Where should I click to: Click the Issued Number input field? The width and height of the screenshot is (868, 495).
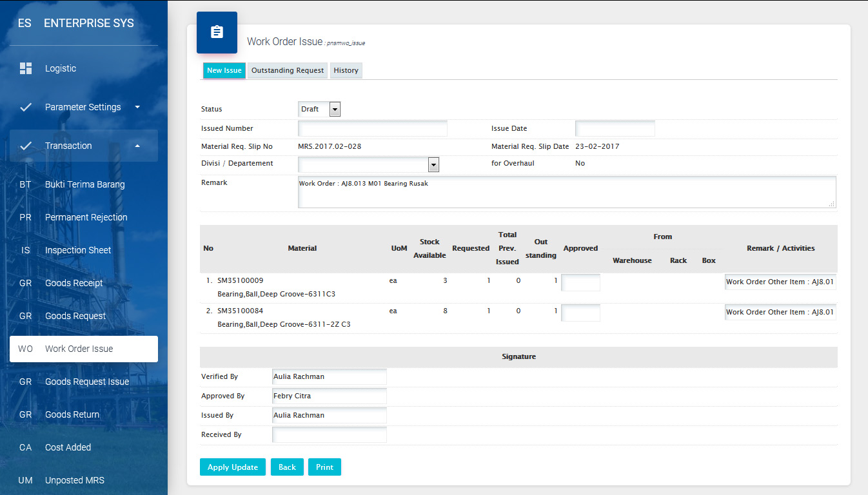click(x=372, y=128)
